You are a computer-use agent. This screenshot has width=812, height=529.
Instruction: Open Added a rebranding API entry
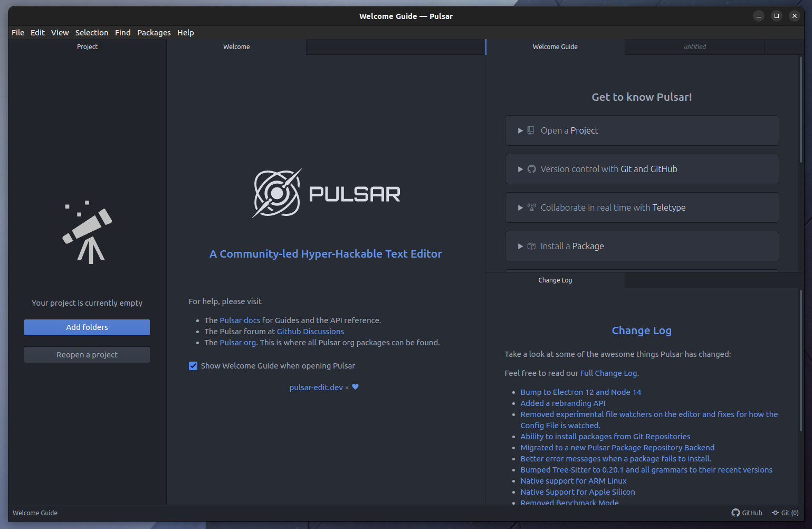pos(563,403)
